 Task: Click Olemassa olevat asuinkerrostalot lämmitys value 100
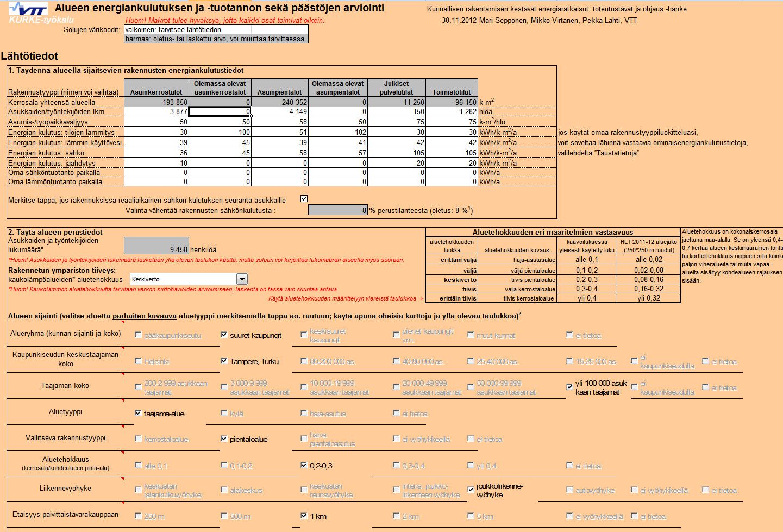(220, 132)
